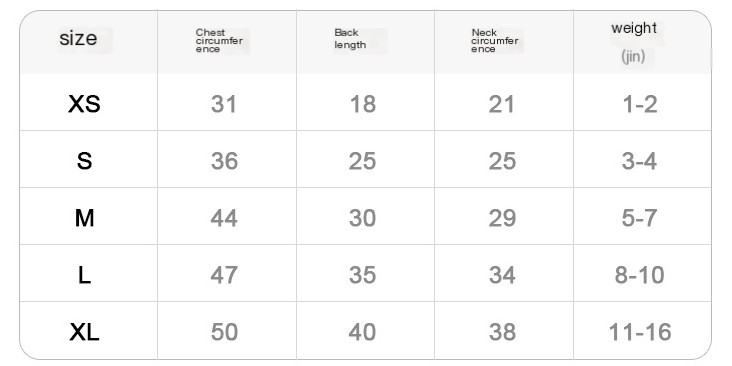Click the S chest value 36

click(x=224, y=161)
